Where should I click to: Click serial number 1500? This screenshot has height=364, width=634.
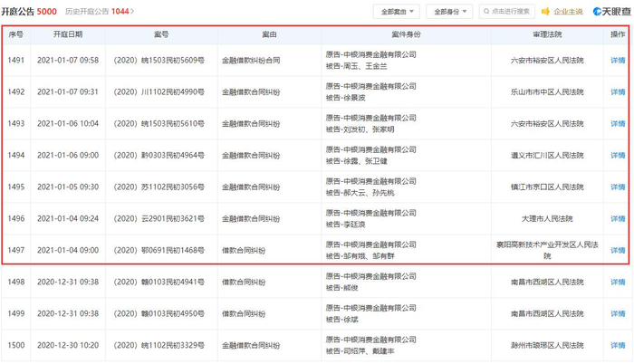pos(16,345)
